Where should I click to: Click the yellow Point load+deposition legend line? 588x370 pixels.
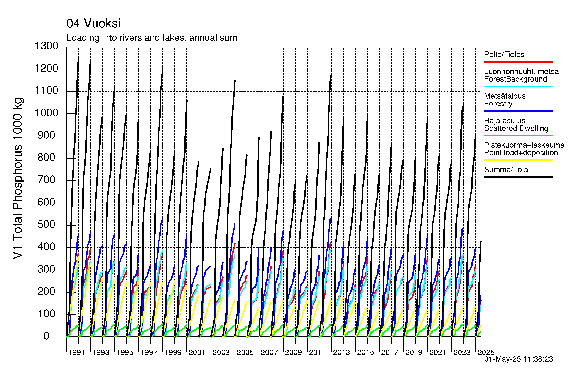coord(518,160)
